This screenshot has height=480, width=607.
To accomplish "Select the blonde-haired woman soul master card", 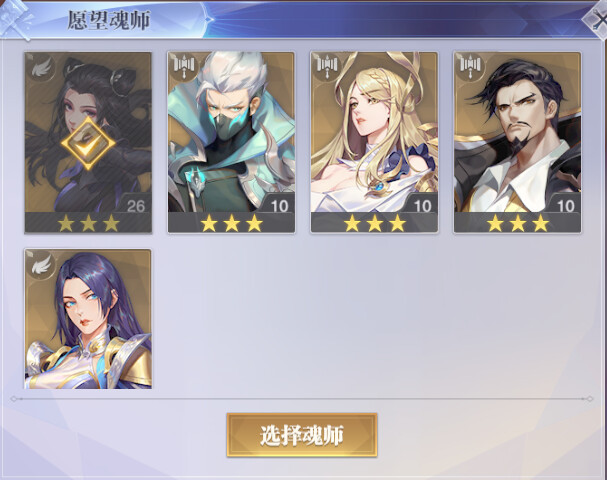I will point(374,142).
